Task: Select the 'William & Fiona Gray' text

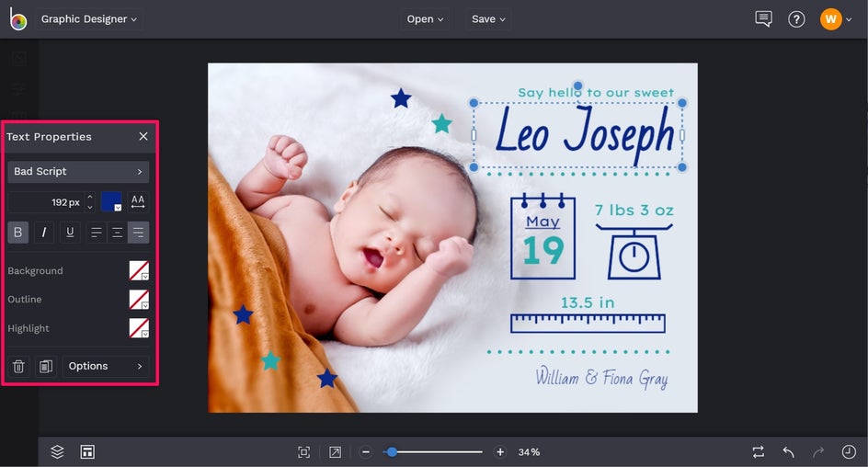Action: 601,377
